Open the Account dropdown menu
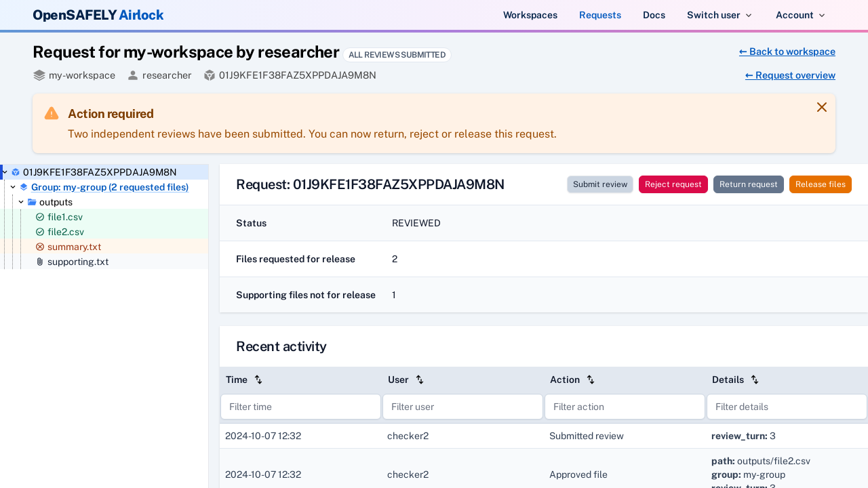 (800, 15)
